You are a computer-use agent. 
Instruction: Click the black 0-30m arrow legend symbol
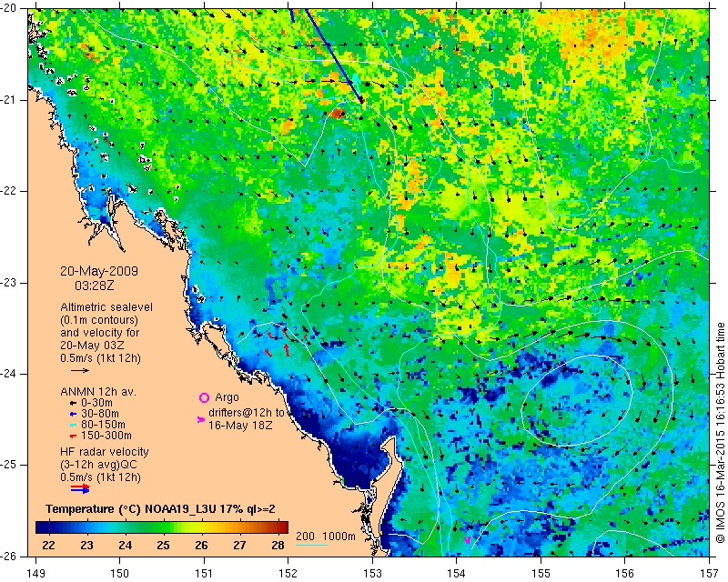pyautogui.click(x=73, y=403)
